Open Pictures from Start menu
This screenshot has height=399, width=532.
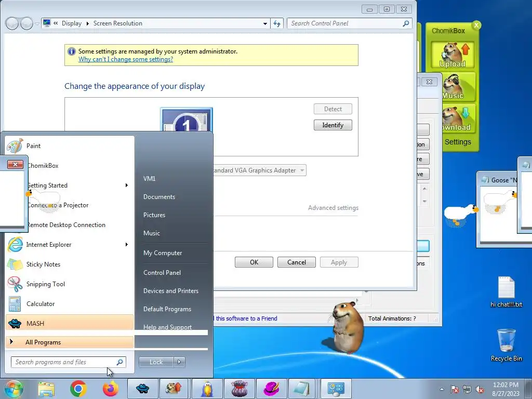[154, 215]
